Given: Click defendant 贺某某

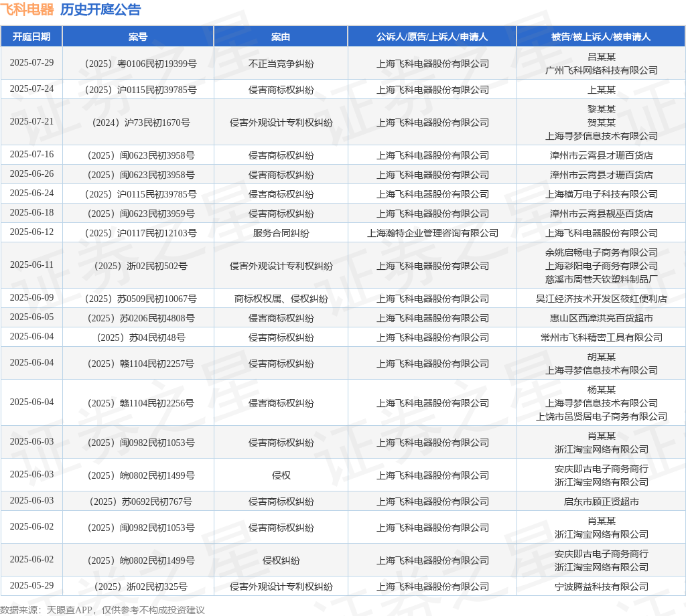Looking at the screenshot, I should pos(601,123).
